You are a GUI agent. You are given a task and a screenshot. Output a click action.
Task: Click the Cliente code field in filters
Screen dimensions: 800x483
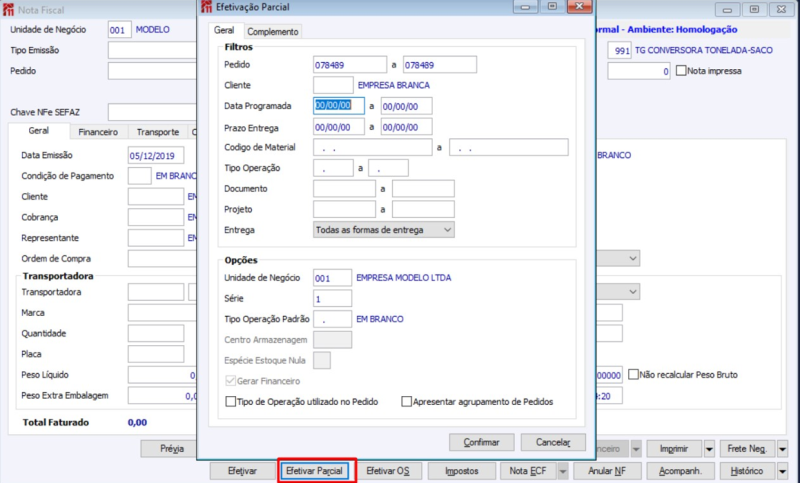(333, 85)
